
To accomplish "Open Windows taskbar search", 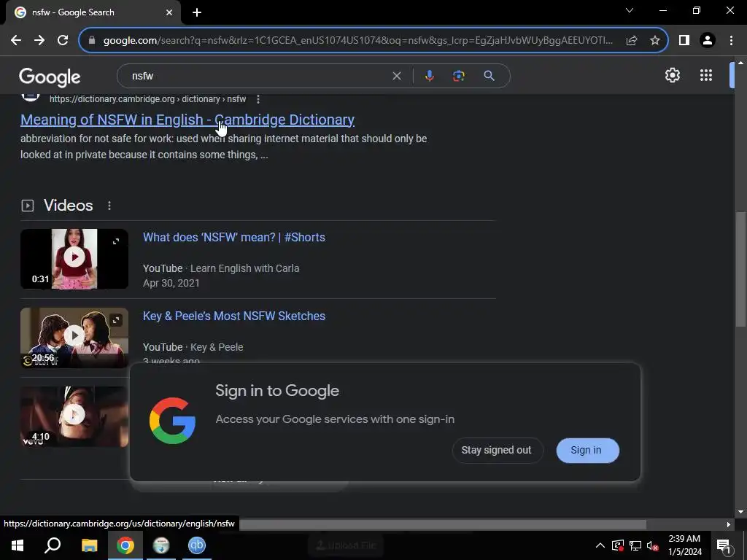I will 53,545.
